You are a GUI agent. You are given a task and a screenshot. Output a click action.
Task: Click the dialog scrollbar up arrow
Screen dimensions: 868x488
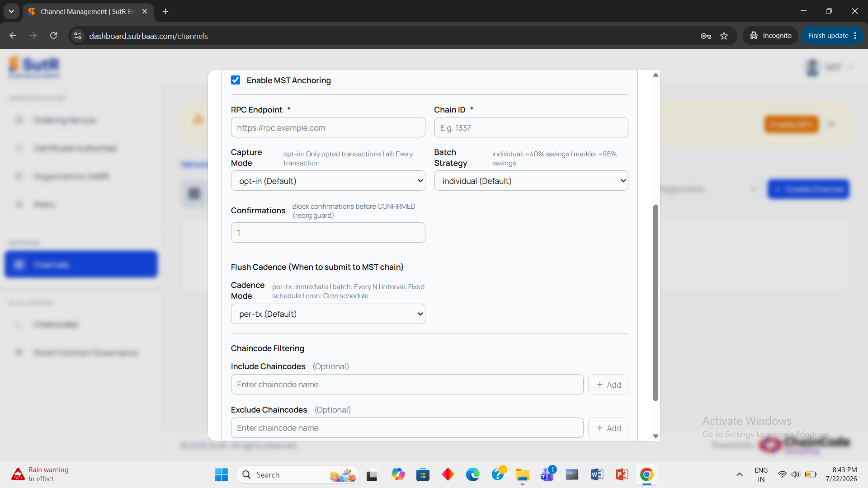coord(656,75)
